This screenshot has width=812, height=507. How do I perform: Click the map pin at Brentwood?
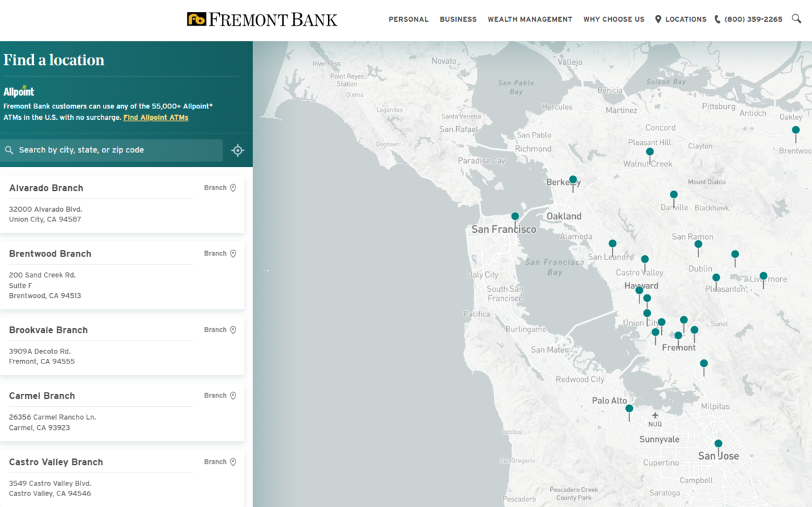[796, 131]
